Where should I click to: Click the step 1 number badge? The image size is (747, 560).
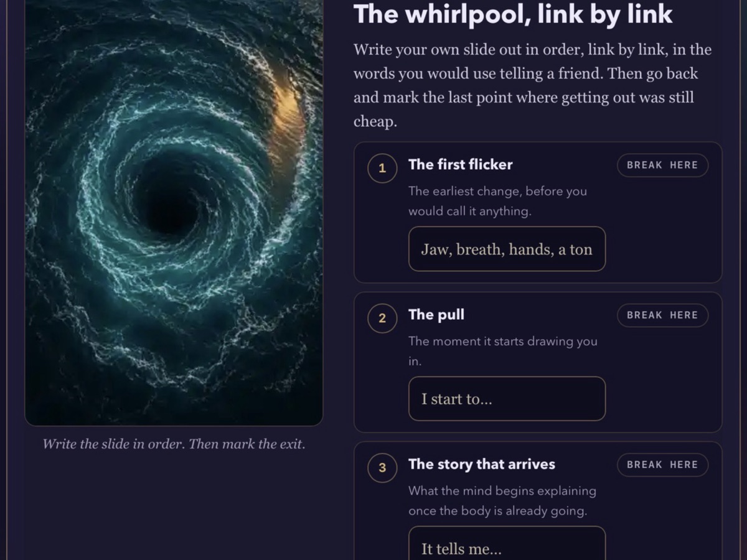382,169
